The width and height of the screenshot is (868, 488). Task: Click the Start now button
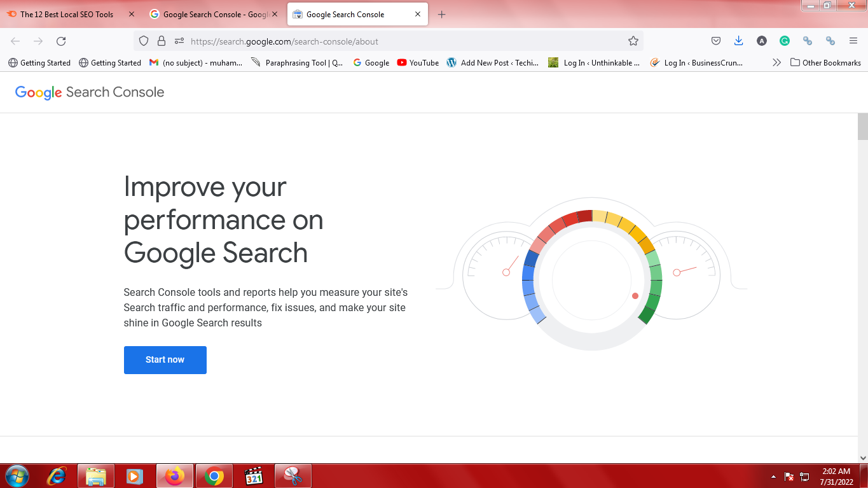[x=165, y=359]
